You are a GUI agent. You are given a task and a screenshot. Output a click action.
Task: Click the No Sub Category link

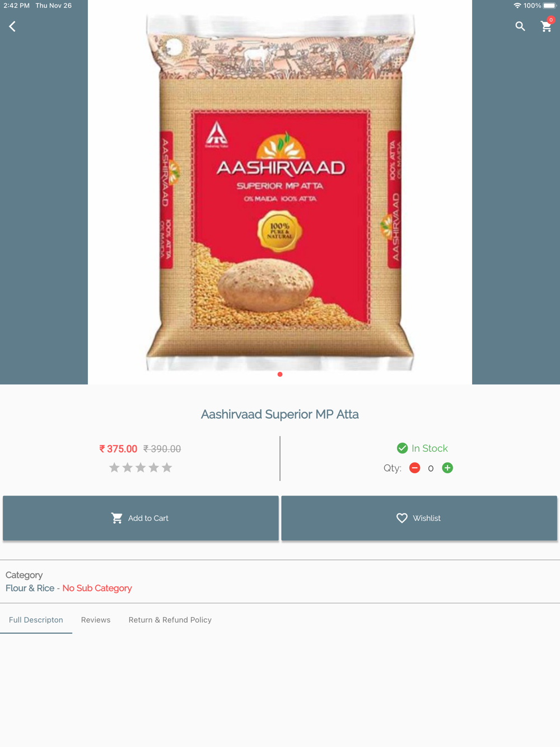[x=97, y=588]
